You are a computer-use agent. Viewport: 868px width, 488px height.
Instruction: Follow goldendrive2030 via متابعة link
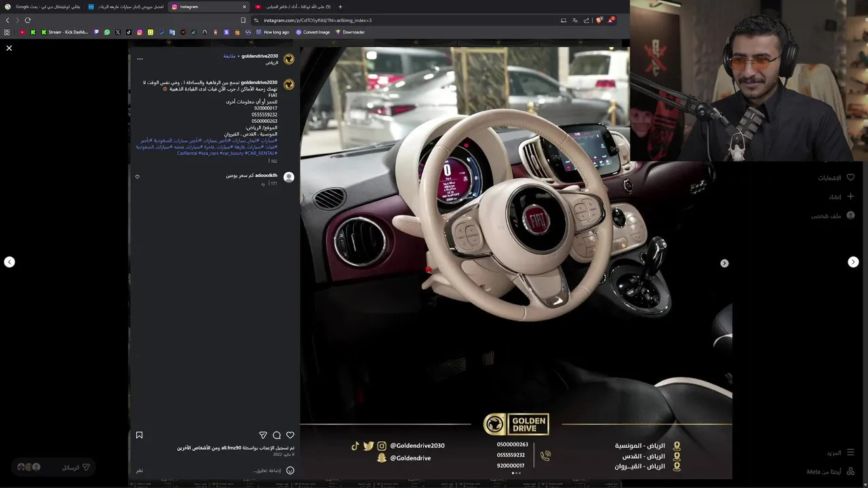(x=229, y=56)
